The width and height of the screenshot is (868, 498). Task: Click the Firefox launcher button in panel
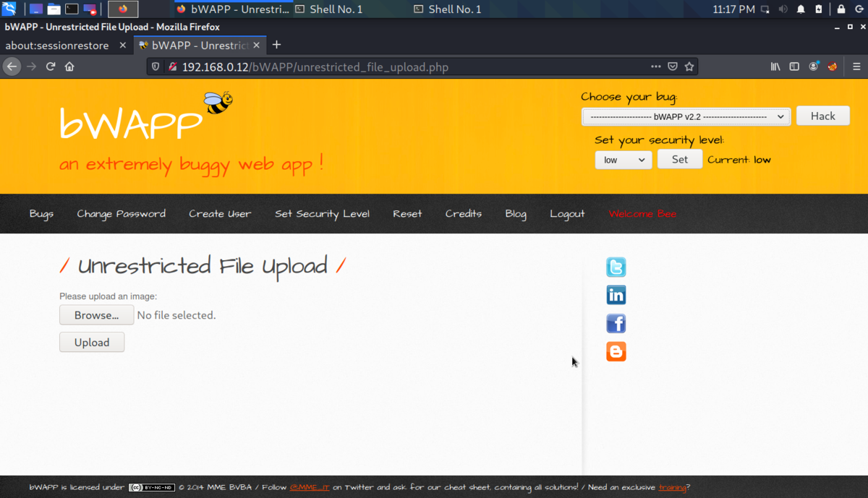tap(123, 9)
